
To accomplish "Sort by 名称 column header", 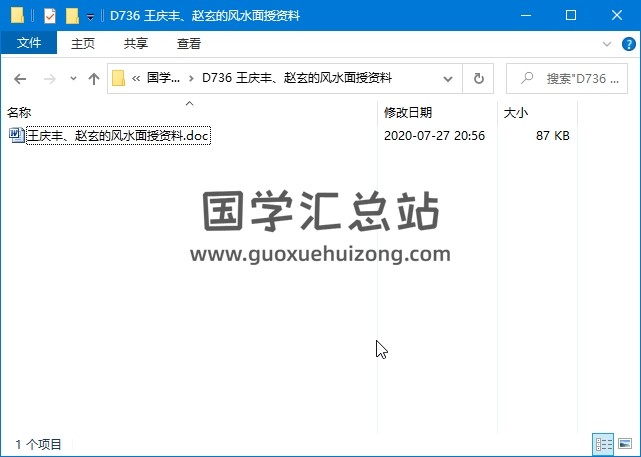I will click(x=19, y=112).
